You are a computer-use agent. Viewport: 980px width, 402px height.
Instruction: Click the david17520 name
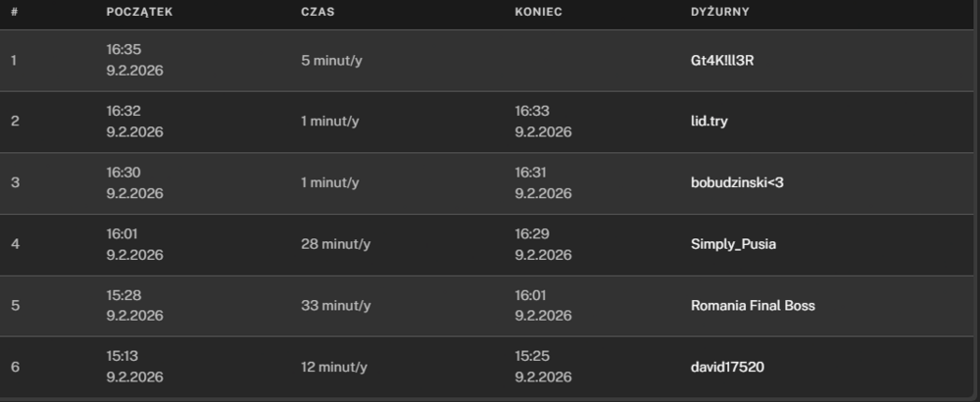click(727, 368)
